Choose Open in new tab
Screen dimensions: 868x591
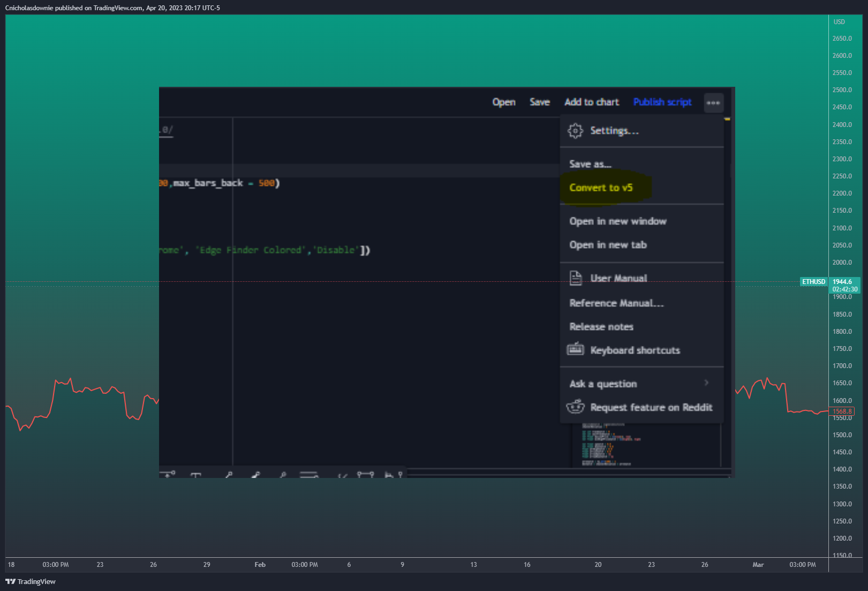608,245
